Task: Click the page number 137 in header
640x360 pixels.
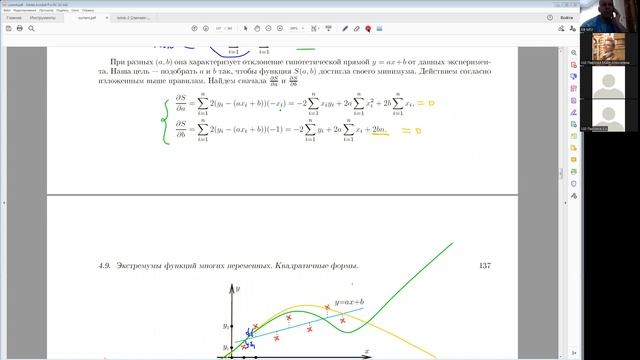Action: click(485, 266)
